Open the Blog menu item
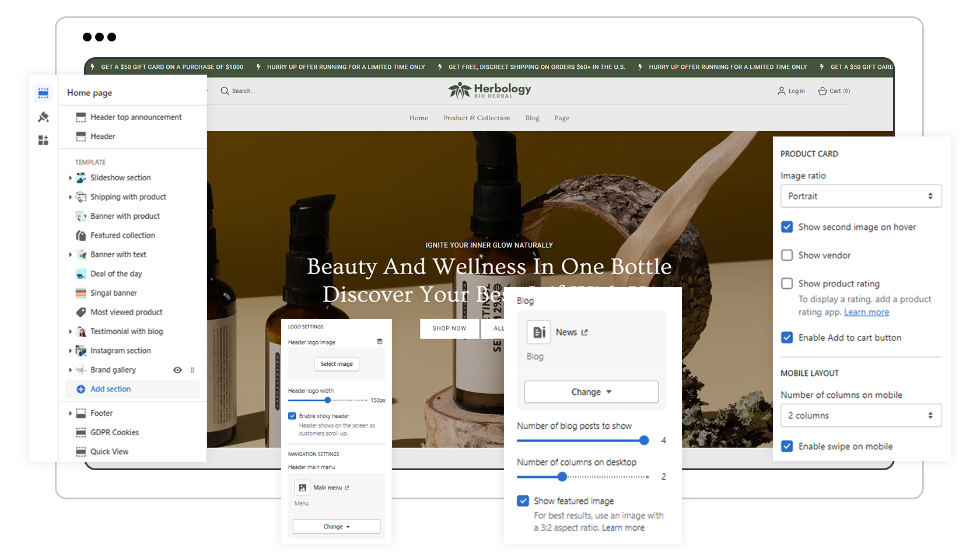Viewport: 980px width, 560px height. click(x=532, y=118)
